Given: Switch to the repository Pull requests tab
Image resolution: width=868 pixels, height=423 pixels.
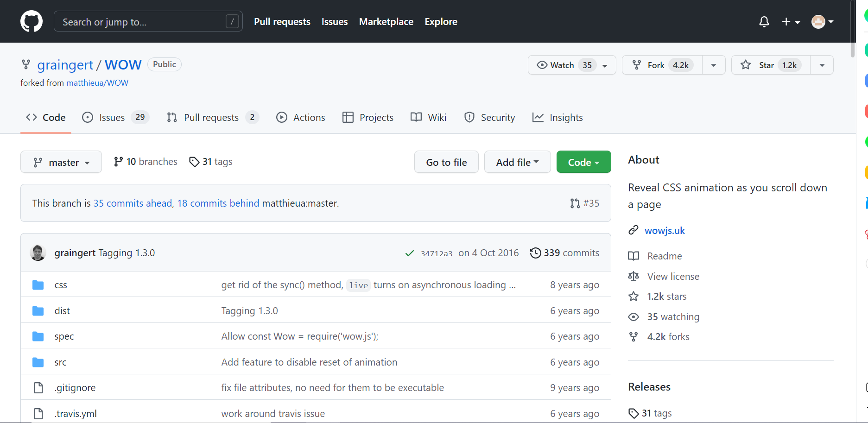Looking at the screenshot, I should click(213, 118).
